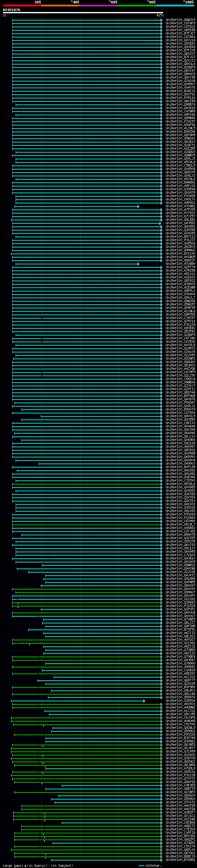Open the UniRef100_B7U9D1 hit label in the last row
Image resolution: width=197 pixels, height=868 pixels.
tap(180, 860)
